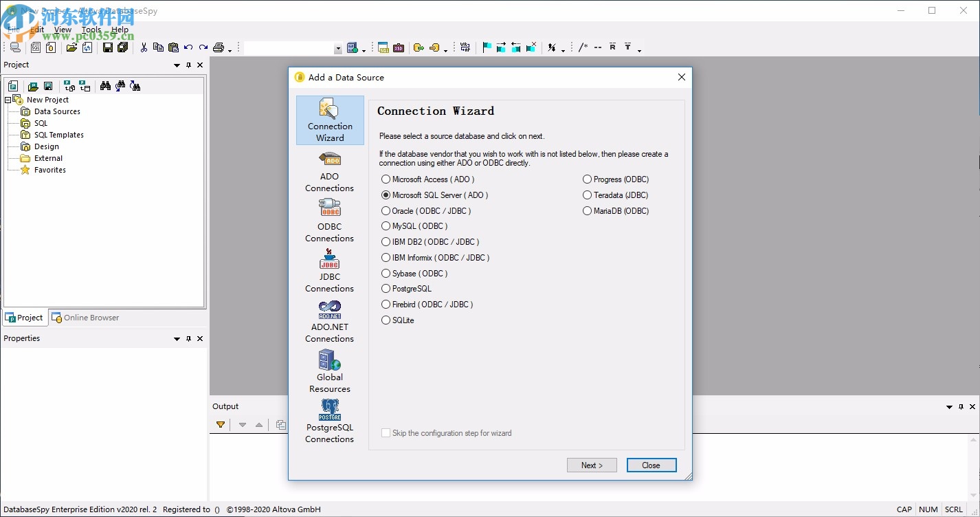
Task: Open the View menu
Action: 63,30
